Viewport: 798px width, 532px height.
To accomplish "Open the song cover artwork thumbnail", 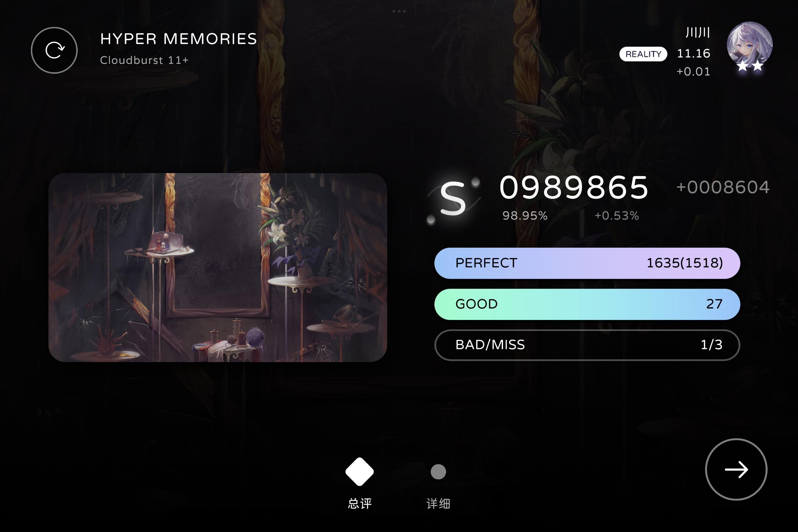I will [x=218, y=267].
